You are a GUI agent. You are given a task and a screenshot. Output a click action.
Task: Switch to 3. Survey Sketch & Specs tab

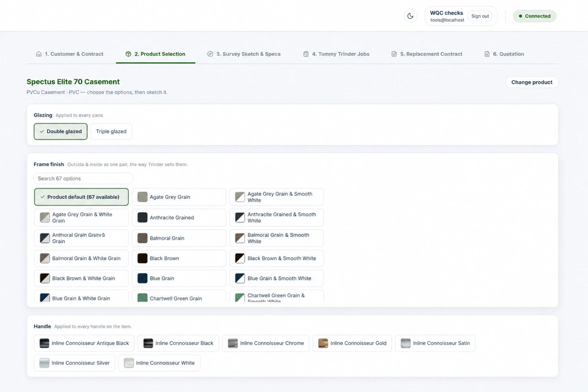pos(244,54)
